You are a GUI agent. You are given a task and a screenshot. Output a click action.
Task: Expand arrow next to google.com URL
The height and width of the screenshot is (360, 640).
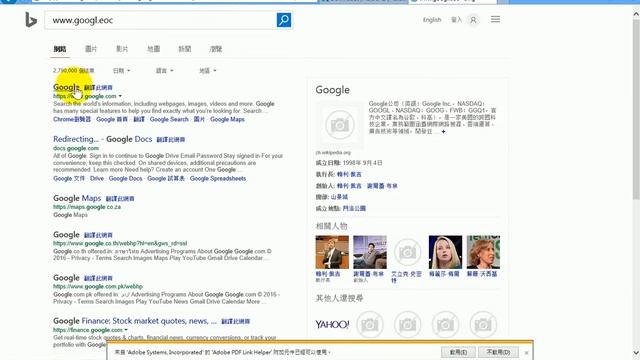(x=120, y=96)
